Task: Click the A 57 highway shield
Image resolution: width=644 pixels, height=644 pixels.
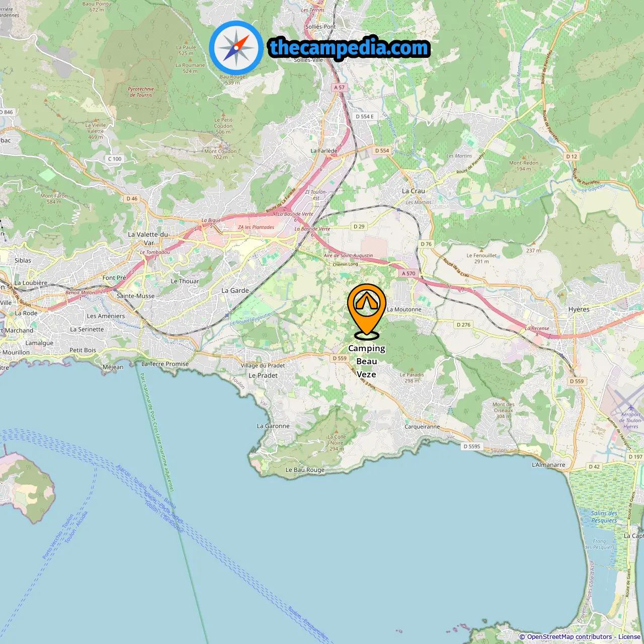Action: [x=339, y=87]
